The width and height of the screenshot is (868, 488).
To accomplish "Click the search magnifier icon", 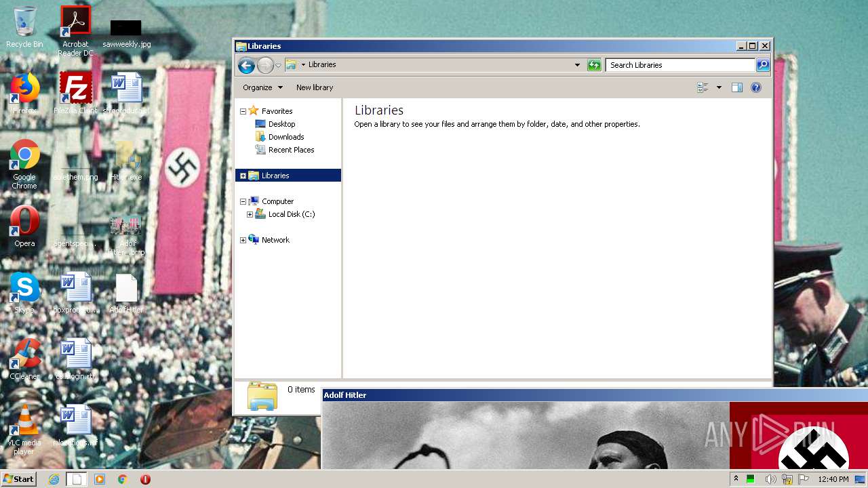I will tap(763, 65).
